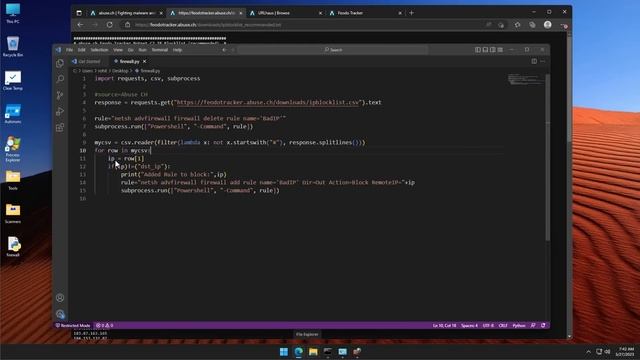Open the Extensions view in activity bar
The width and height of the screenshot is (640, 360).
tap(60, 127)
